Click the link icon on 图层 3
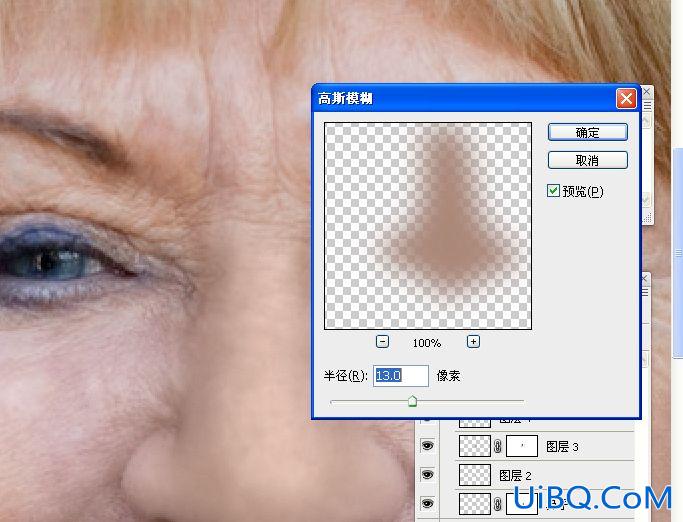 [x=498, y=446]
